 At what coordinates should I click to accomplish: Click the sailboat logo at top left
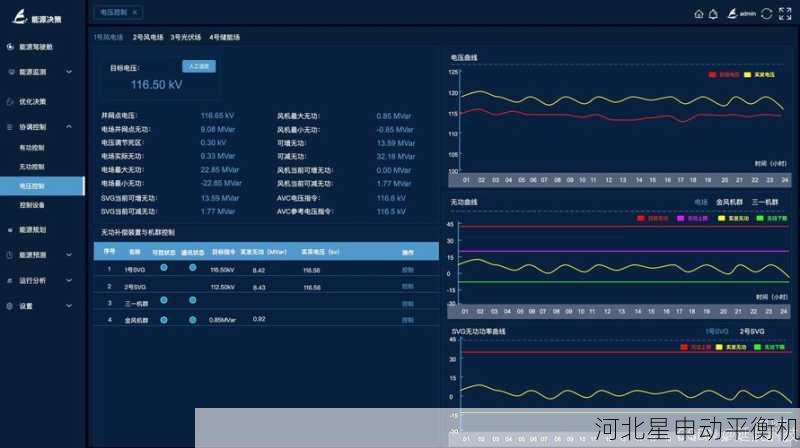[x=19, y=17]
